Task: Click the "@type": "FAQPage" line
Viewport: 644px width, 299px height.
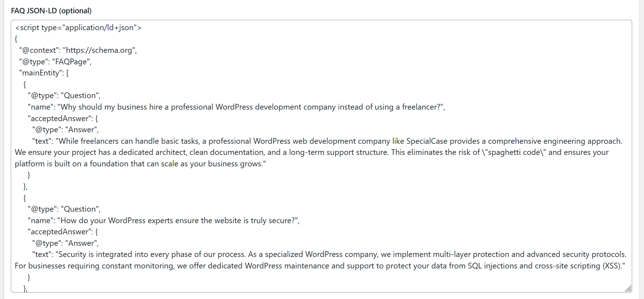Action: 55,62
